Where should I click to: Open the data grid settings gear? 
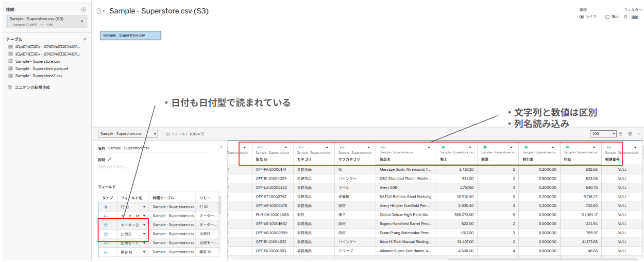pos(630,133)
